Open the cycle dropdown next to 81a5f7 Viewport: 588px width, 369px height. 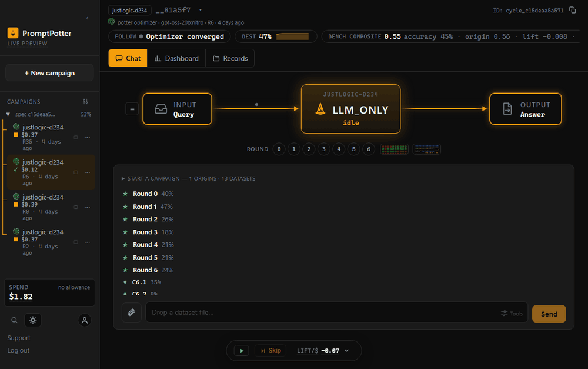201,10
